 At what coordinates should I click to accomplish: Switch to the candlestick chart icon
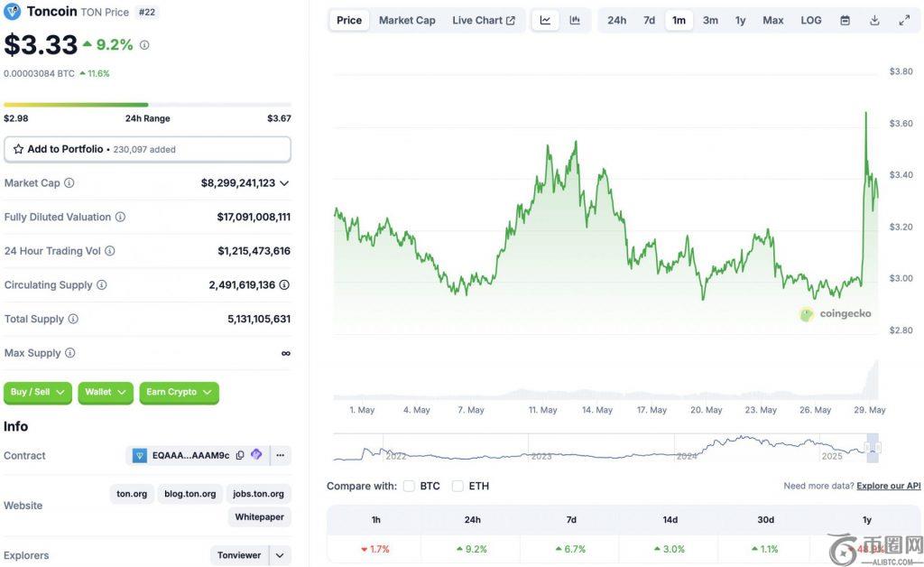pyautogui.click(x=575, y=20)
